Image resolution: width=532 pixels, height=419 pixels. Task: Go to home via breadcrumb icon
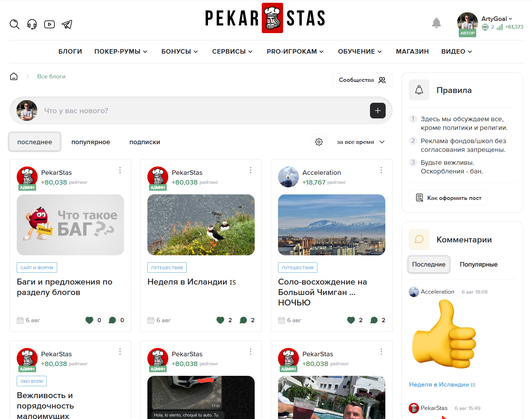pyautogui.click(x=14, y=76)
